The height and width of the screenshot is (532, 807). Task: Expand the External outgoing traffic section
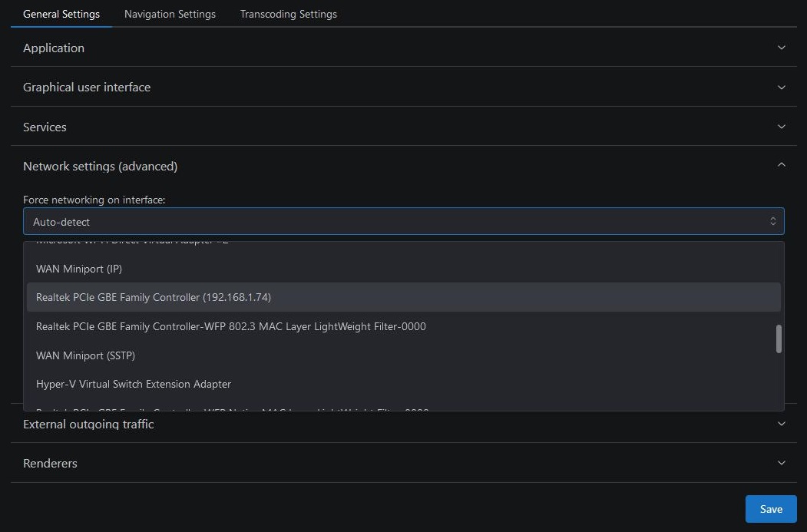[x=404, y=424]
